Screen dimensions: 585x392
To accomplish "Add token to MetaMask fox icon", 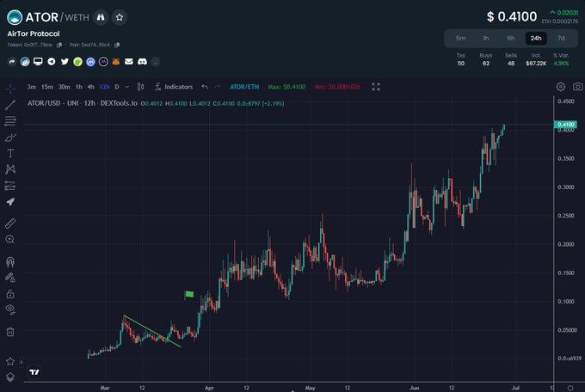I will [116, 62].
